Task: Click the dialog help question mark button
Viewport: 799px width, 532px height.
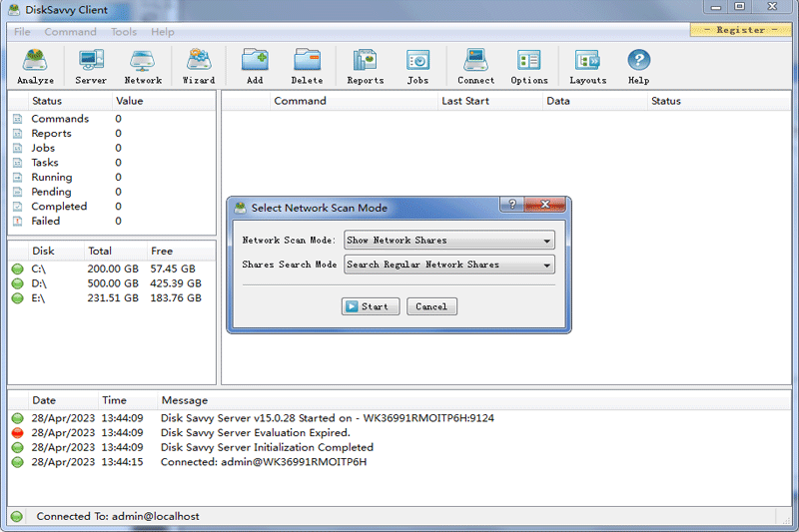Action: coord(512,205)
